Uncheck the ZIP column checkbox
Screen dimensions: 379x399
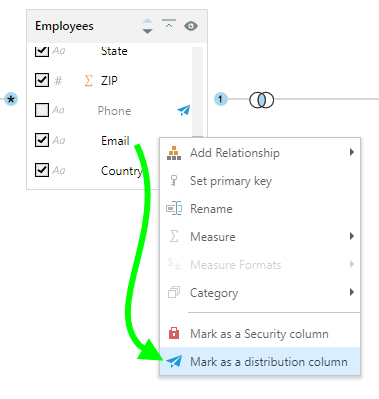(42, 80)
